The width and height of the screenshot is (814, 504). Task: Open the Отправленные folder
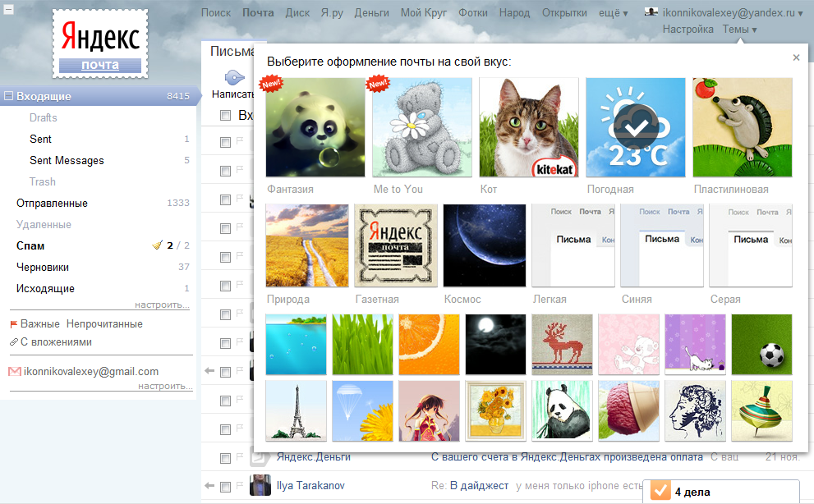(x=52, y=203)
